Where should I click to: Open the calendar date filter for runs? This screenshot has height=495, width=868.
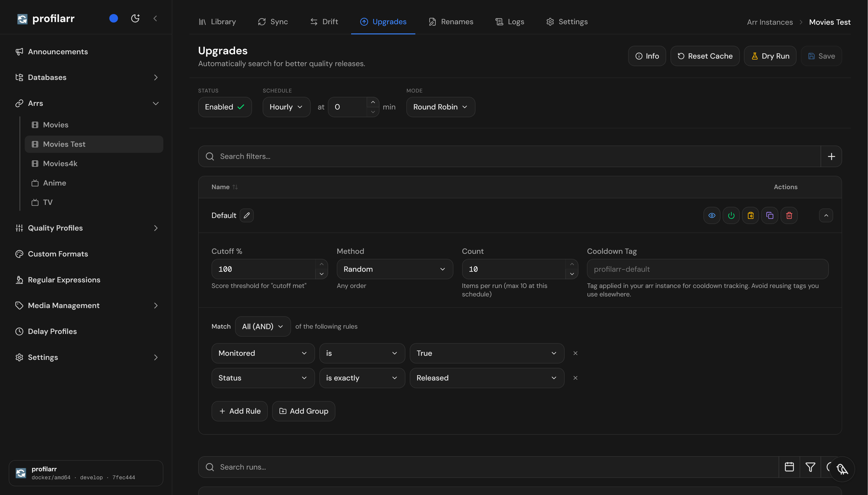click(789, 467)
